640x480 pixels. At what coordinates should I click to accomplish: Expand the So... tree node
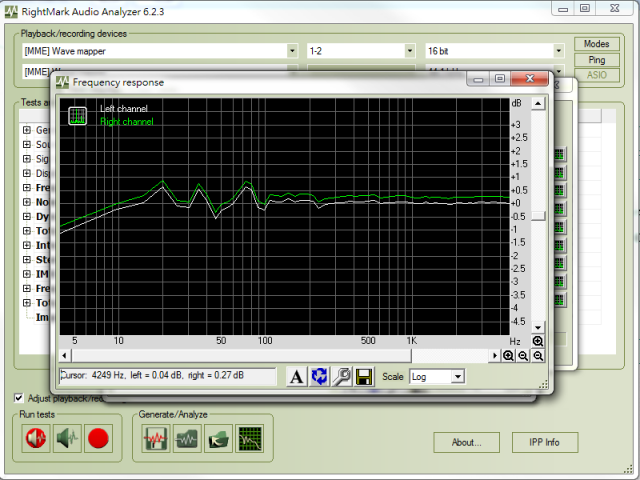[27, 144]
